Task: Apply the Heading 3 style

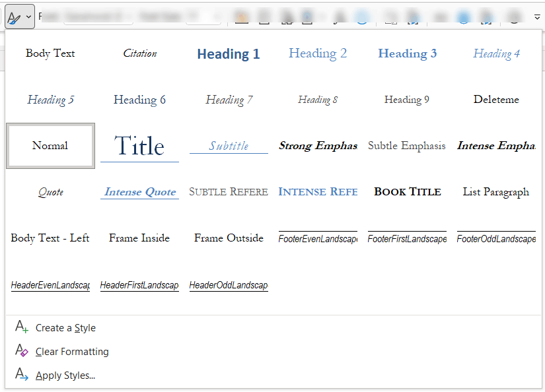Action: pyautogui.click(x=408, y=53)
